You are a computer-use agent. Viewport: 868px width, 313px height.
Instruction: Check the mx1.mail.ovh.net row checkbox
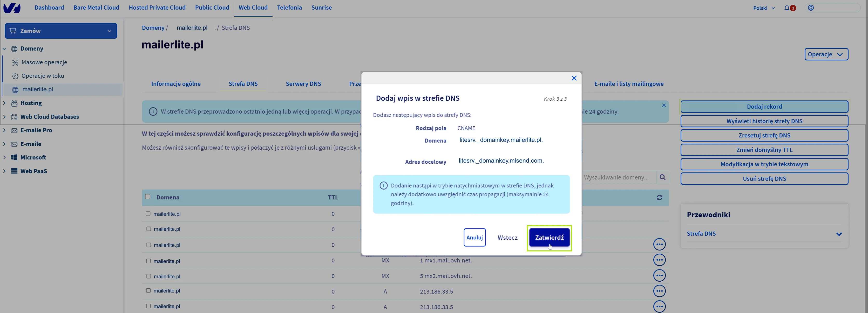[148, 261]
